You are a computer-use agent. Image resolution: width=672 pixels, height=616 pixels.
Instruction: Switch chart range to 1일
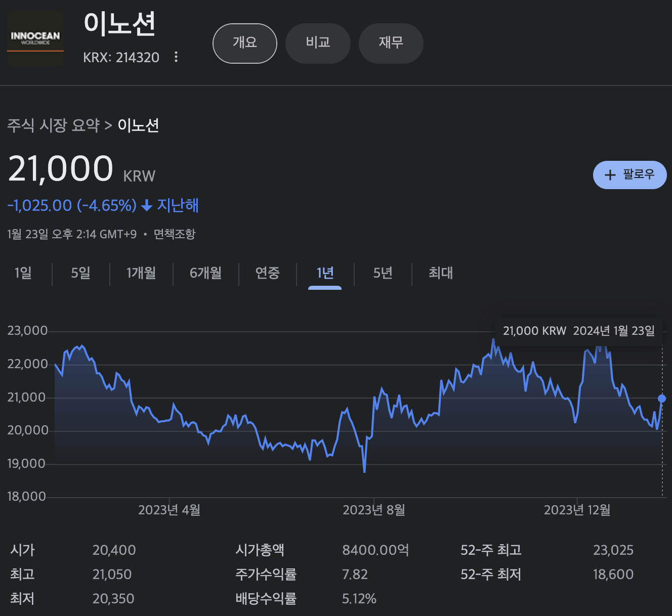[23, 273]
